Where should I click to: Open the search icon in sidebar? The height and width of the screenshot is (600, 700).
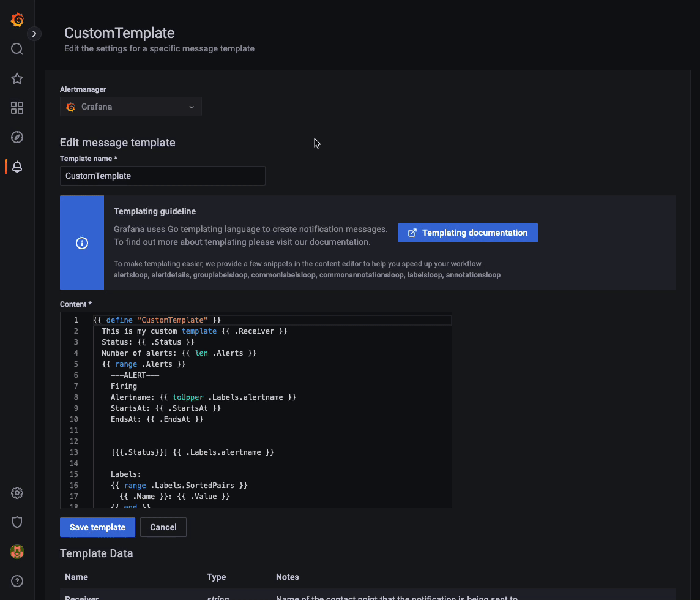(x=17, y=49)
